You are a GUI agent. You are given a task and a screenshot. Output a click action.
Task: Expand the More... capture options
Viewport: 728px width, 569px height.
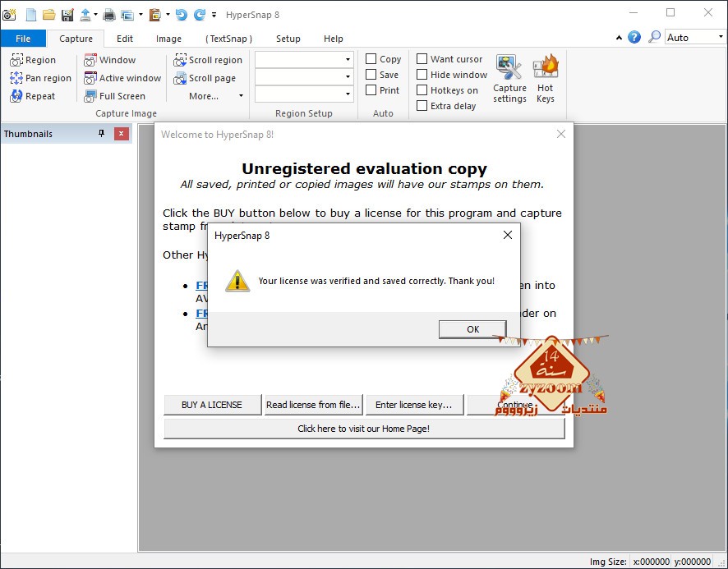215,96
